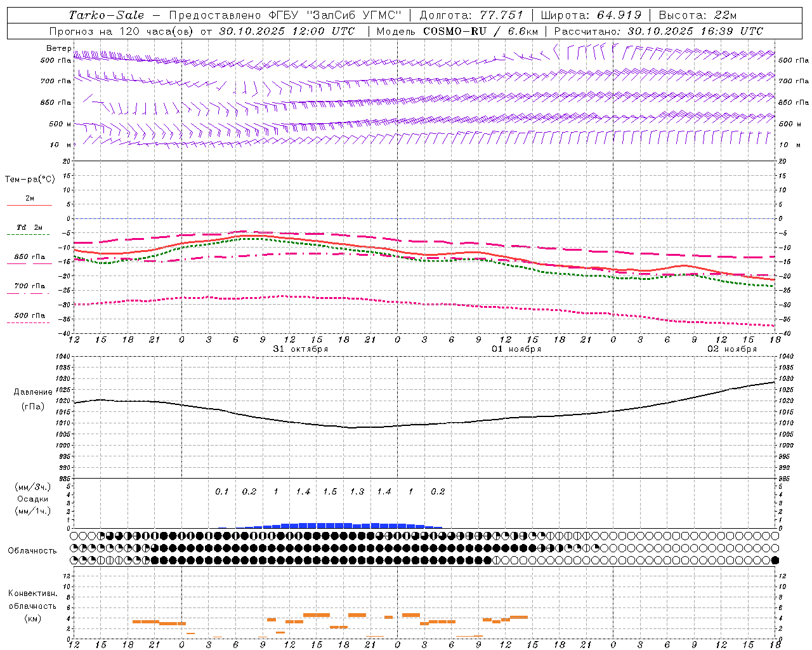This screenshot has height=650, width=812.
Task: Click the left '10 м' wind level label
Action: tap(61, 145)
